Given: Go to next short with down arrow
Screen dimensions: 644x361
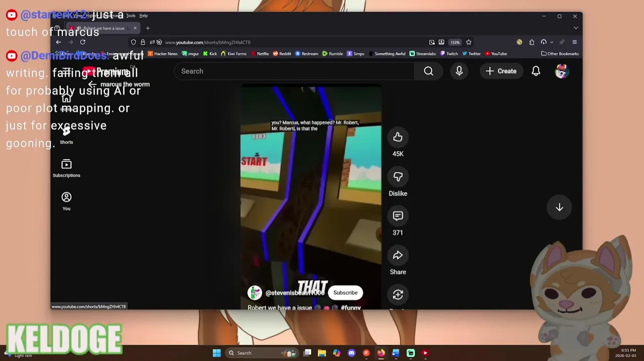Looking at the screenshot, I should 559,208.
